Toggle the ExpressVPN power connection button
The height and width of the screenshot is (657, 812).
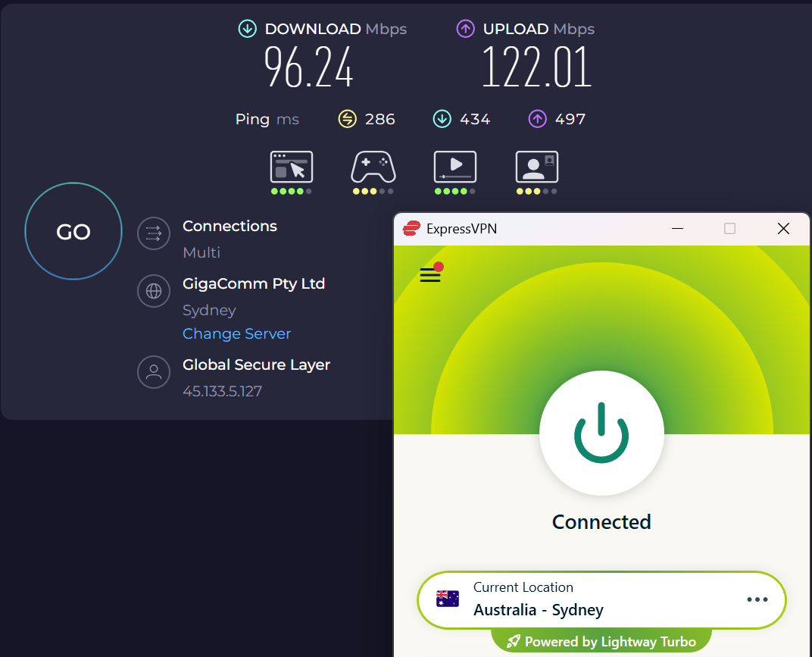pos(601,433)
